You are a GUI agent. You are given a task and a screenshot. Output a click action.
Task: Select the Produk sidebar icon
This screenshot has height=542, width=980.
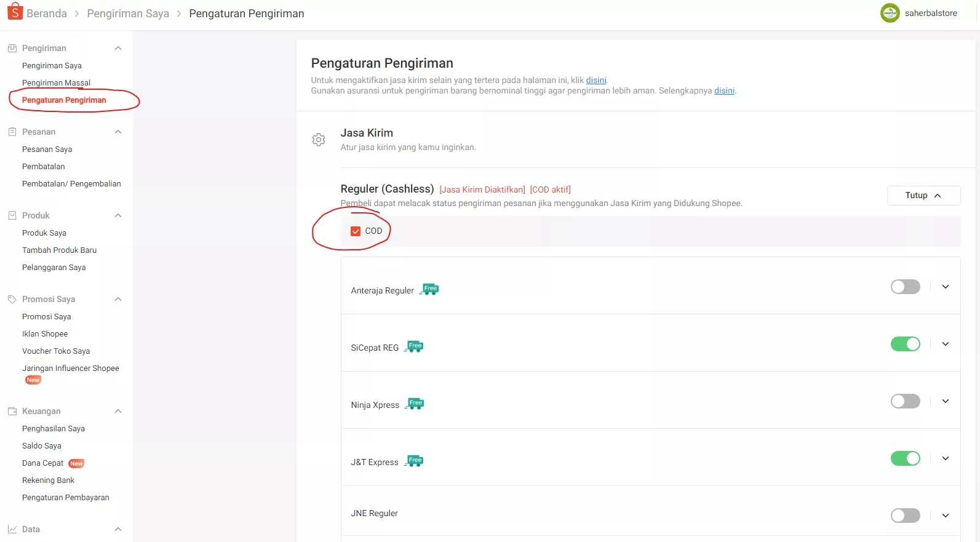point(10,215)
